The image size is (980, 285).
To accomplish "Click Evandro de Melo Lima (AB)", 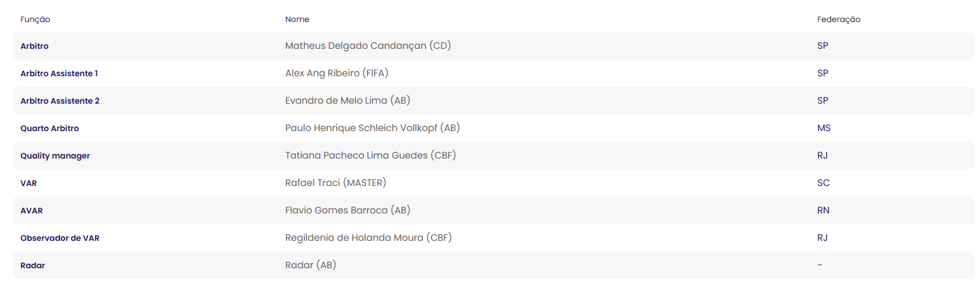I will (x=347, y=101).
